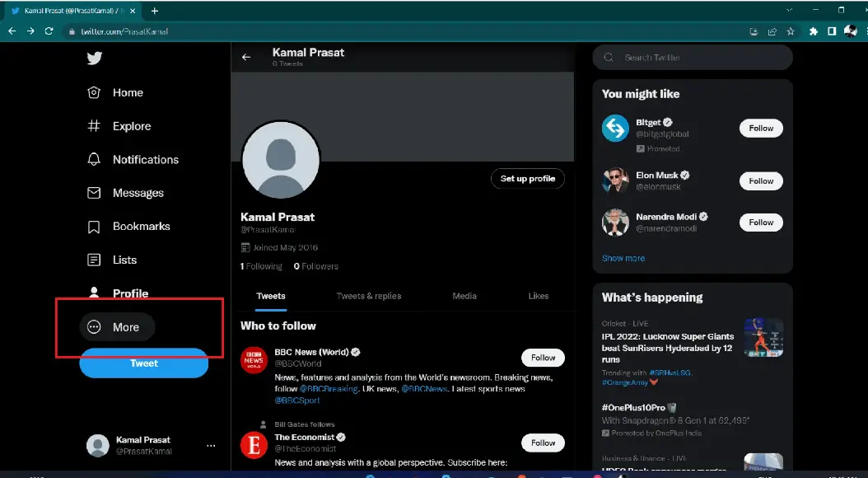The height and width of the screenshot is (478, 868).
Task: Open the Lists icon
Action: coord(94,260)
